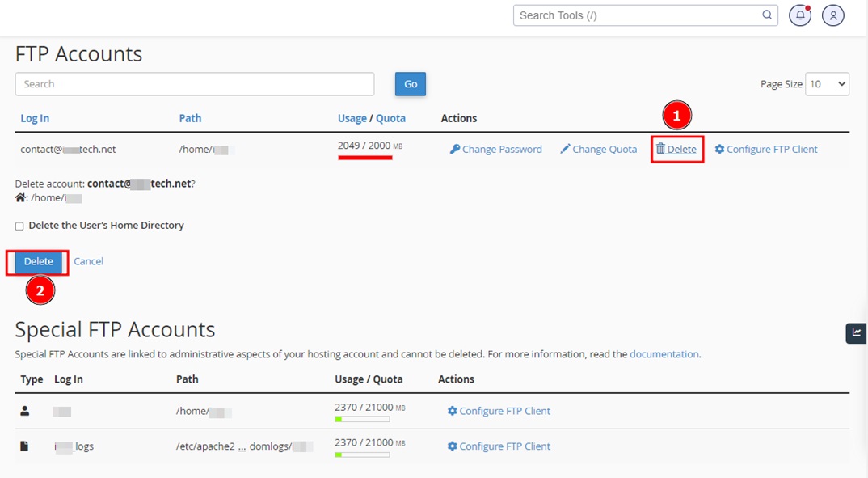868x478 pixels.
Task: Sort accounts by Usage column
Action: coord(352,118)
